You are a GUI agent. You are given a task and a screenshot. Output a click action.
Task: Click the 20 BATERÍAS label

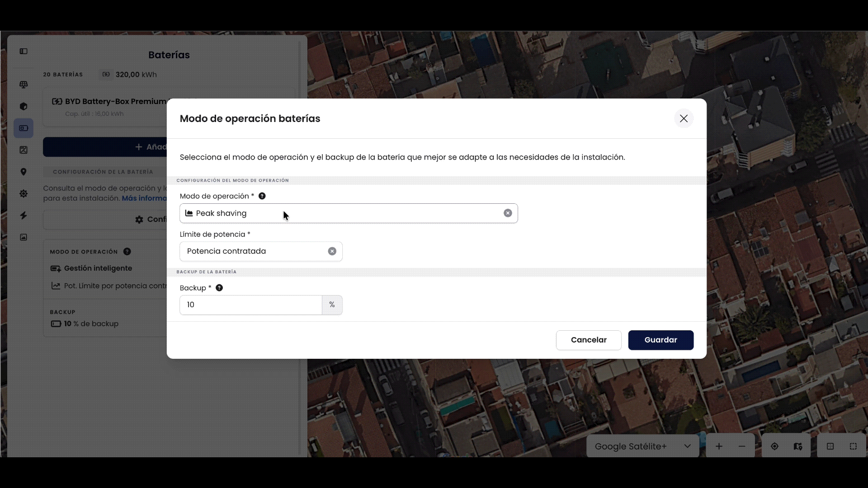click(63, 75)
